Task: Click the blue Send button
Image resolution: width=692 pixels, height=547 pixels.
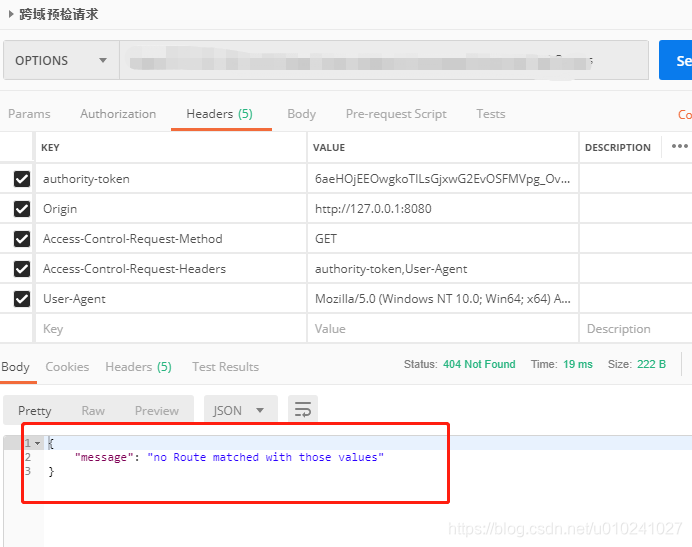Action: coord(676,60)
